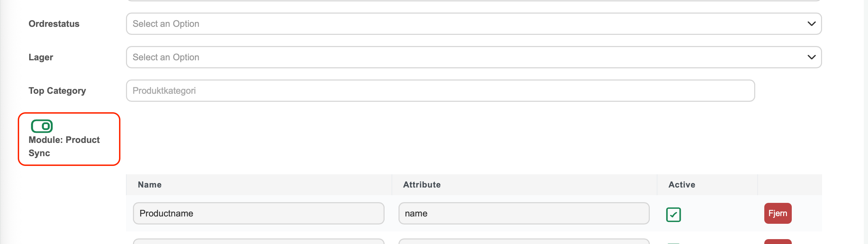This screenshot has height=244, width=868.
Task: Click the Lager field label
Action: (41, 57)
